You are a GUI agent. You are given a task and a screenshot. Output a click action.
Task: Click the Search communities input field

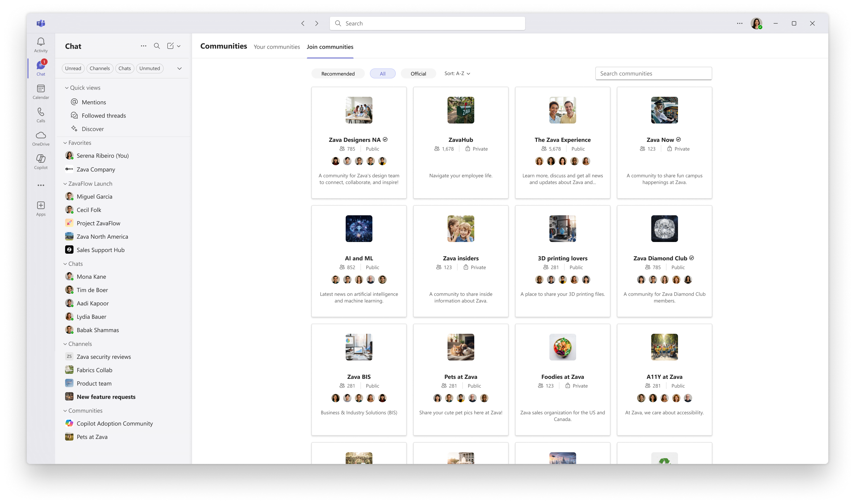tap(653, 73)
